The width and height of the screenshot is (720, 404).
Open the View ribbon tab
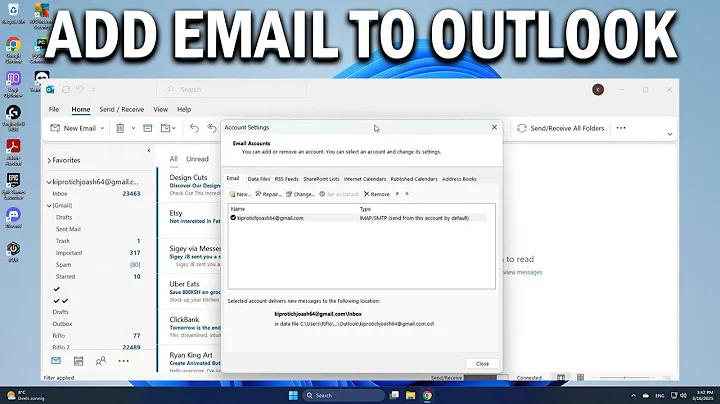tap(160, 109)
